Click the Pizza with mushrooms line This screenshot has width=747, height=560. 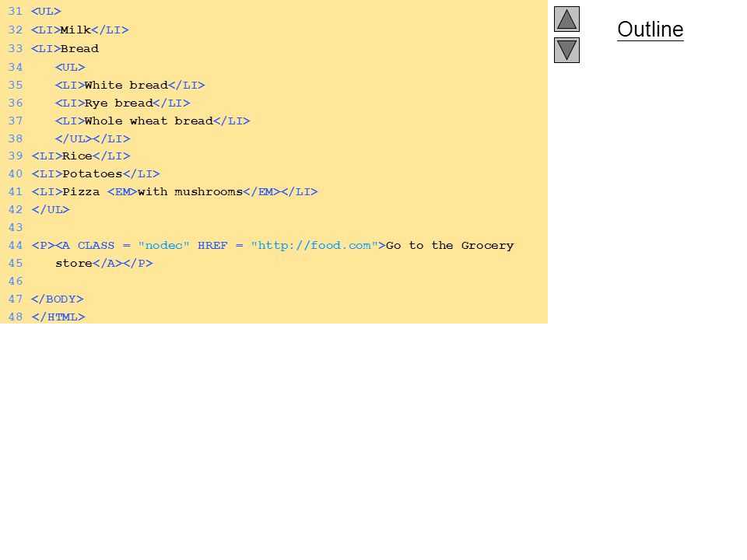[174, 192]
